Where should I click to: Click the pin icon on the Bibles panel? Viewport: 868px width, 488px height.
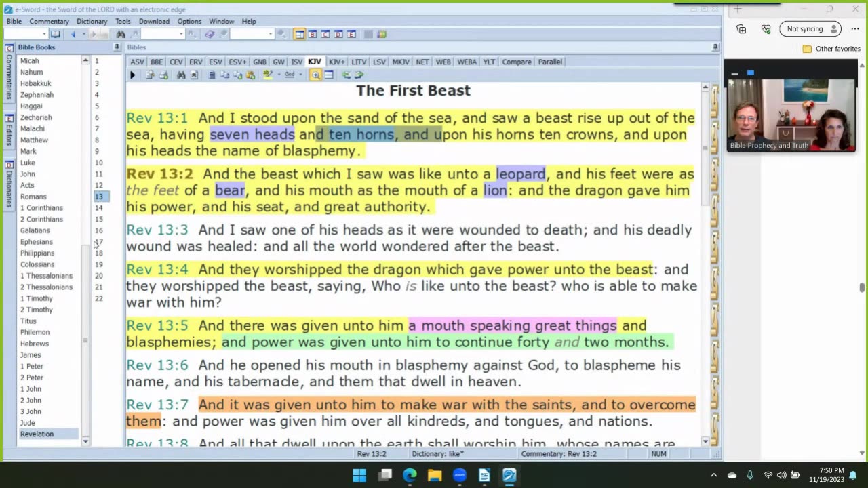pos(715,47)
